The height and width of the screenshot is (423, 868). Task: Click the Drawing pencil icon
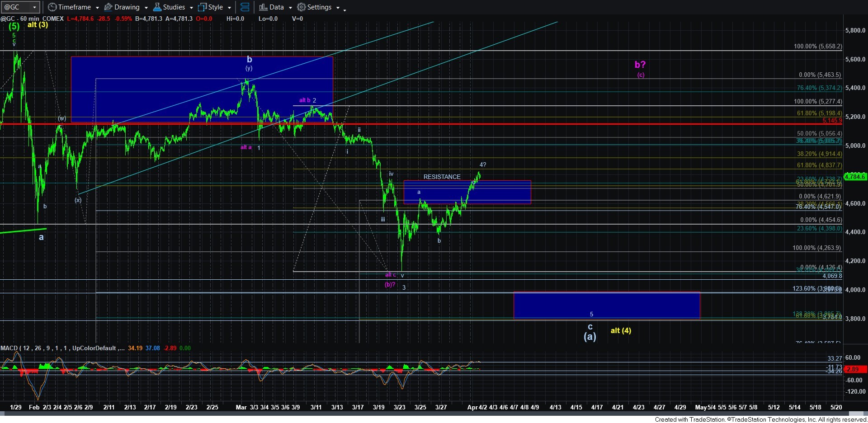pyautogui.click(x=108, y=7)
